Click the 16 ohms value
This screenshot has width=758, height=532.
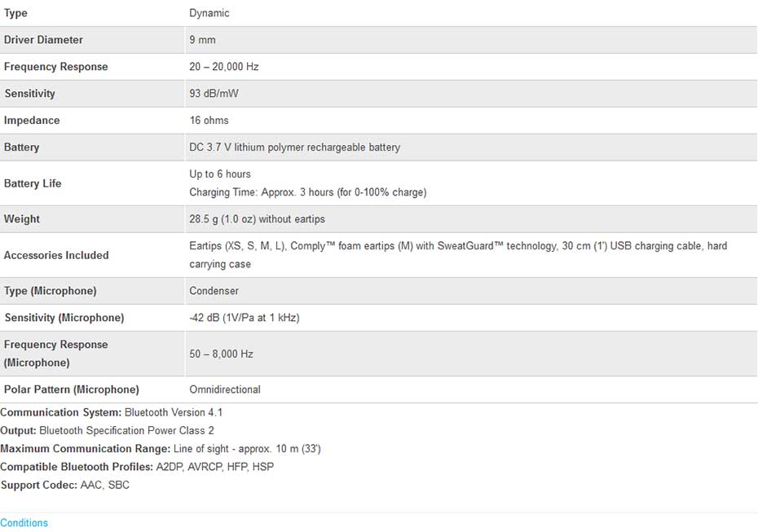[x=209, y=121]
